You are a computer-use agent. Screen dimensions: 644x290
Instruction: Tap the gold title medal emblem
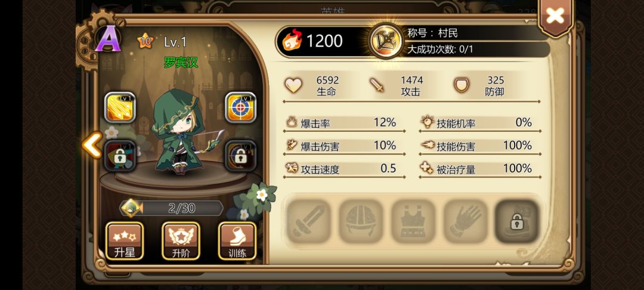point(386,41)
